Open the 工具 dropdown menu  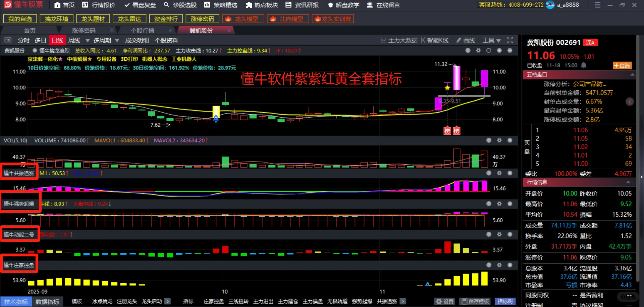click(x=491, y=40)
